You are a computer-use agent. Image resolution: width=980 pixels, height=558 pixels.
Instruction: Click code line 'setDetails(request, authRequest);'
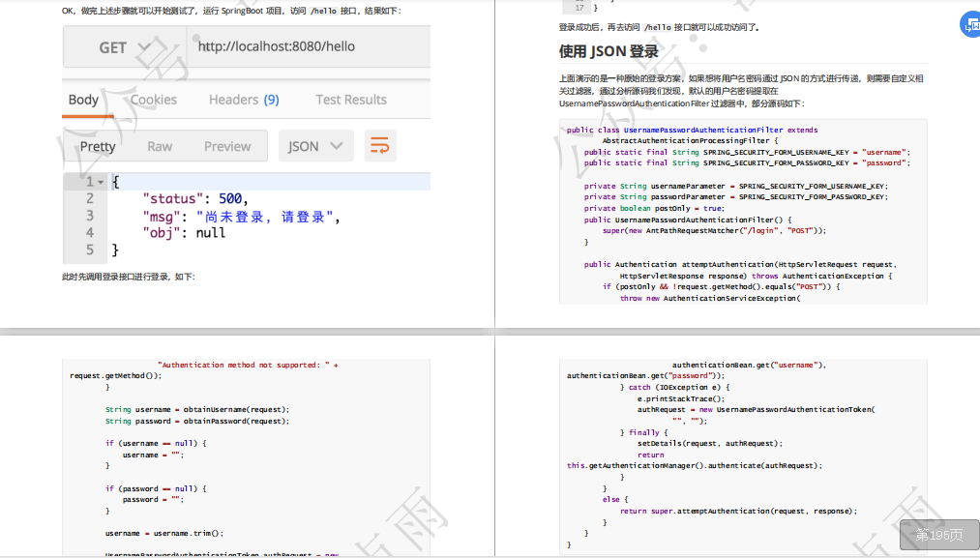[x=709, y=444]
